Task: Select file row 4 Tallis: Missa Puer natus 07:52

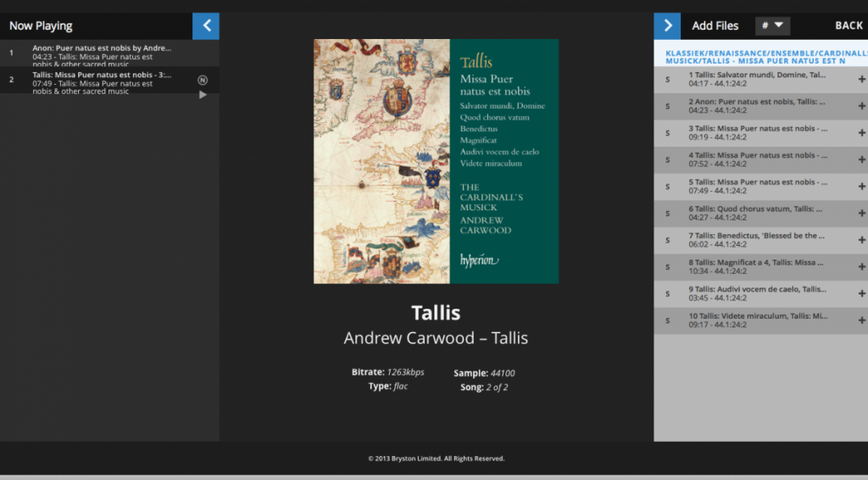Action: coord(760,159)
